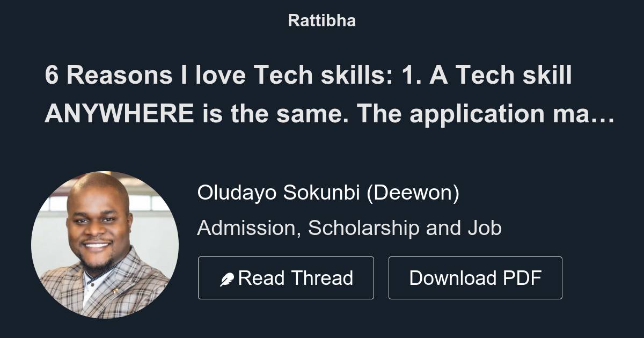This screenshot has width=644, height=338.
Task: Download the PDF version of this thread
Action: click(x=475, y=278)
